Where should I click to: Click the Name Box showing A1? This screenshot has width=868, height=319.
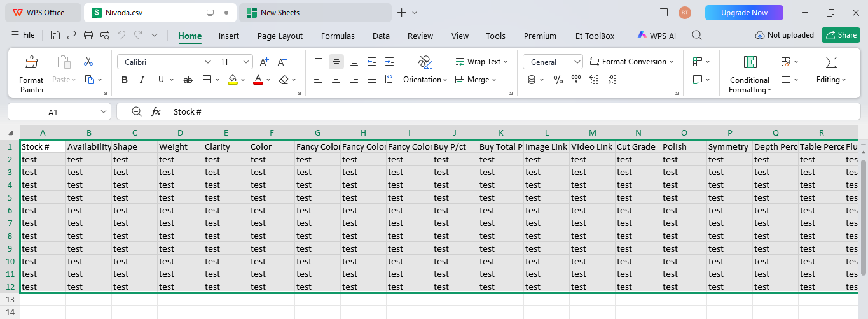(x=59, y=111)
